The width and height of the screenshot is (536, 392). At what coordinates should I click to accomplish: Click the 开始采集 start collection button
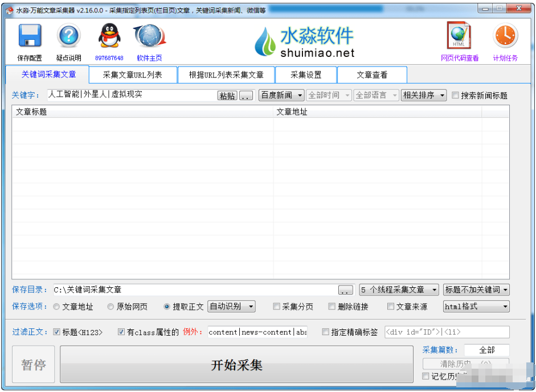(x=236, y=364)
